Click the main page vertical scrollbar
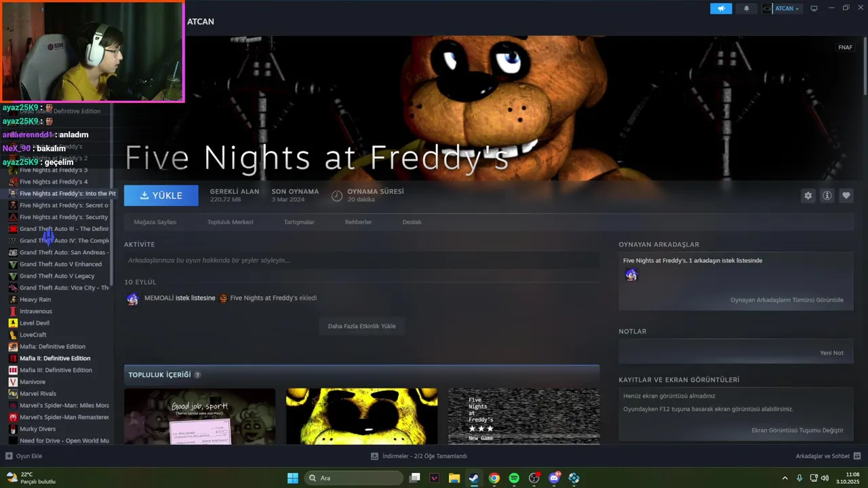This screenshot has height=488, width=868. [865, 68]
